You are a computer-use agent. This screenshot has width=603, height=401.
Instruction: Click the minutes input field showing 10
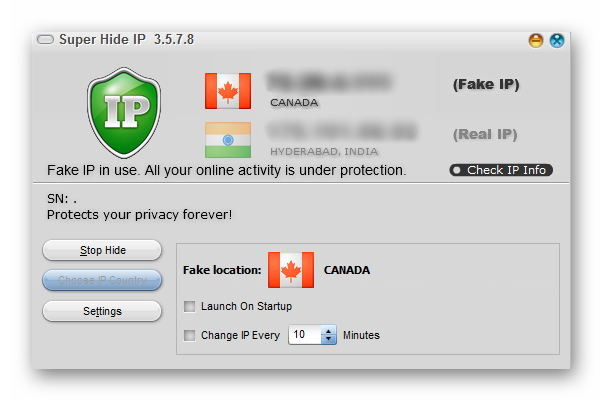click(x=305, y=334)
